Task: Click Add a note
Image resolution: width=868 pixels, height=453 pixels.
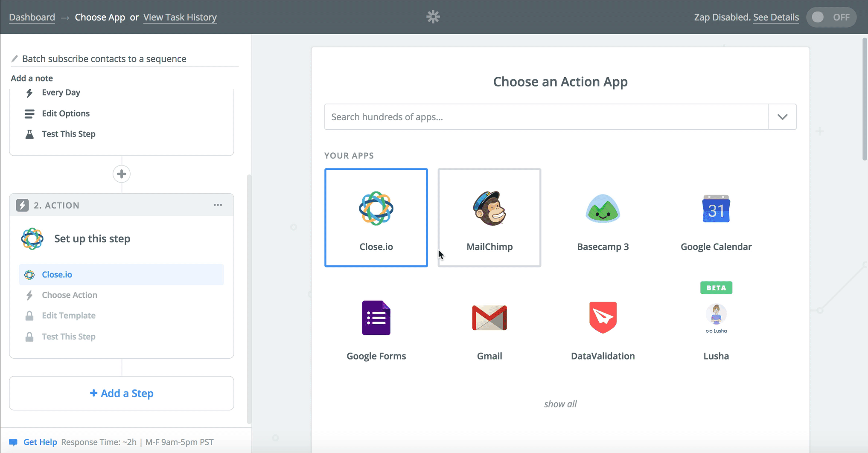Action: (32, 78)
